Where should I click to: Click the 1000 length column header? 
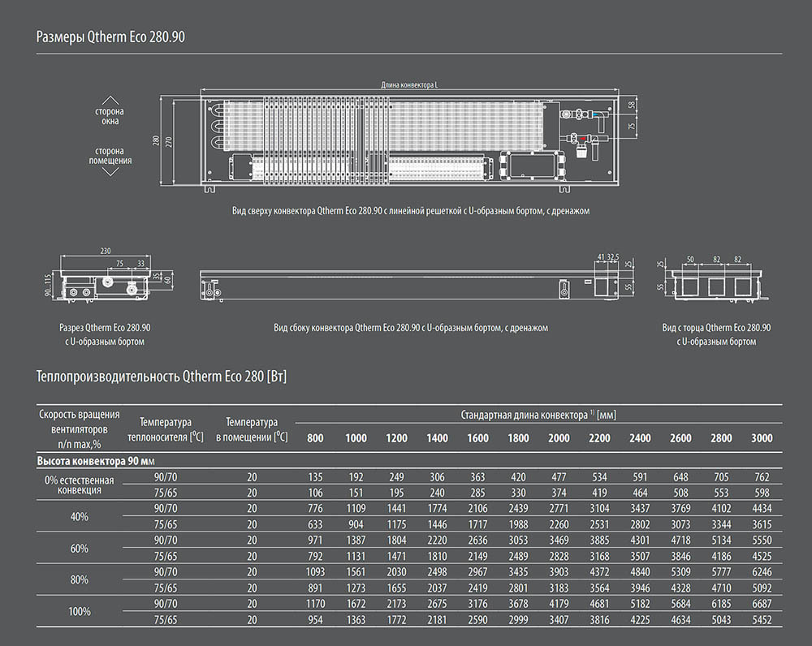tap(356, 438)
